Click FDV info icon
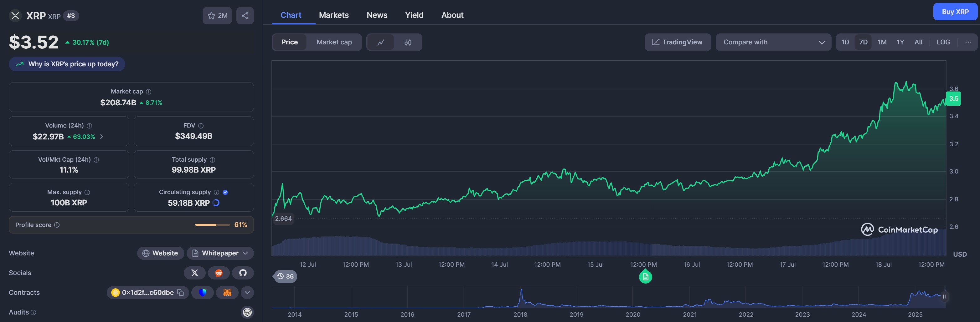The width and height of the screenshot is (980, 322). point(201,126)
